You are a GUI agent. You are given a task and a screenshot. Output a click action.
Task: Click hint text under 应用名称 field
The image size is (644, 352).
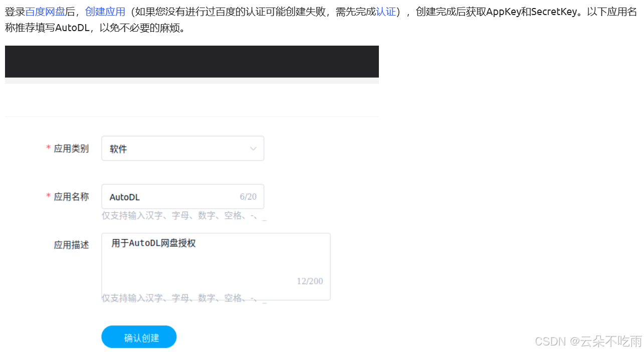184,216
